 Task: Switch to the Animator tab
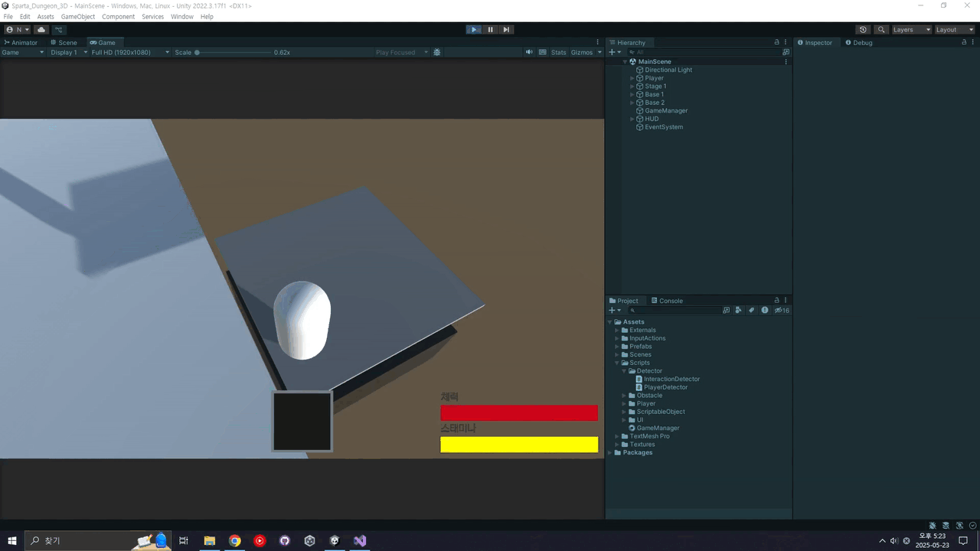click(21, 43)
